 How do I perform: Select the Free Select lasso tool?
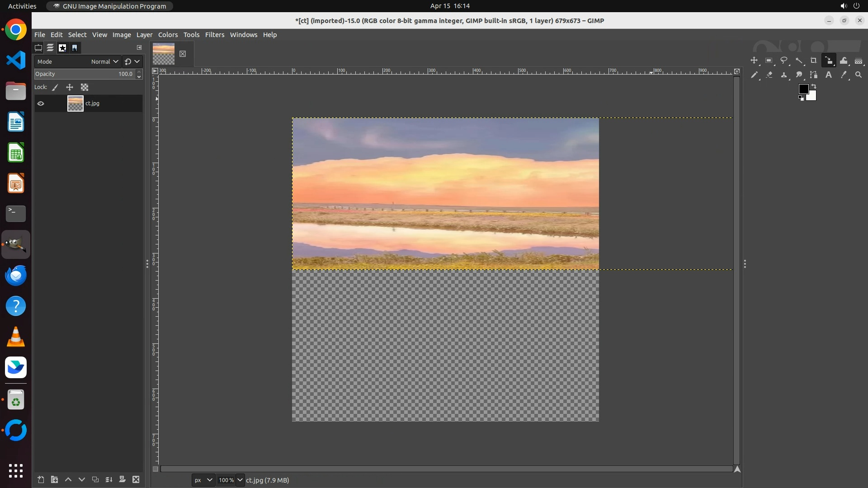pos(784,61)
